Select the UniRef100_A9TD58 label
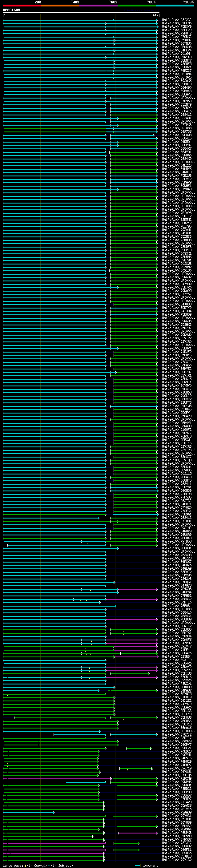The height and width of the screenshot is (868, 197). tap(177, 542)
